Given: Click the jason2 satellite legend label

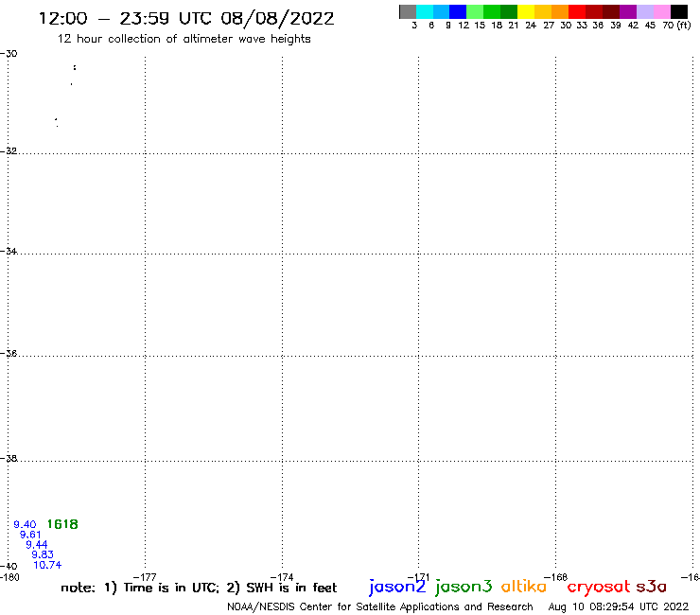Looking at the screenshot, I should tap(397, 587).
